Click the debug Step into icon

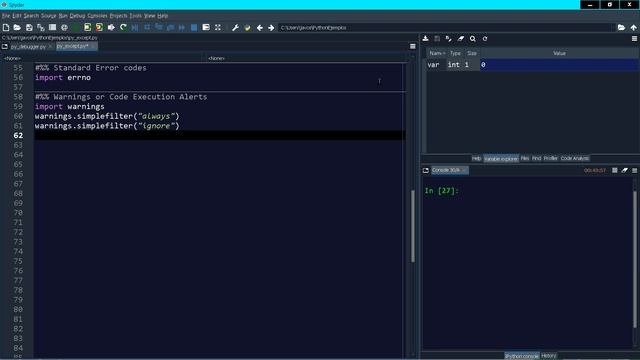pyautogui.click(x=159, y=27)
